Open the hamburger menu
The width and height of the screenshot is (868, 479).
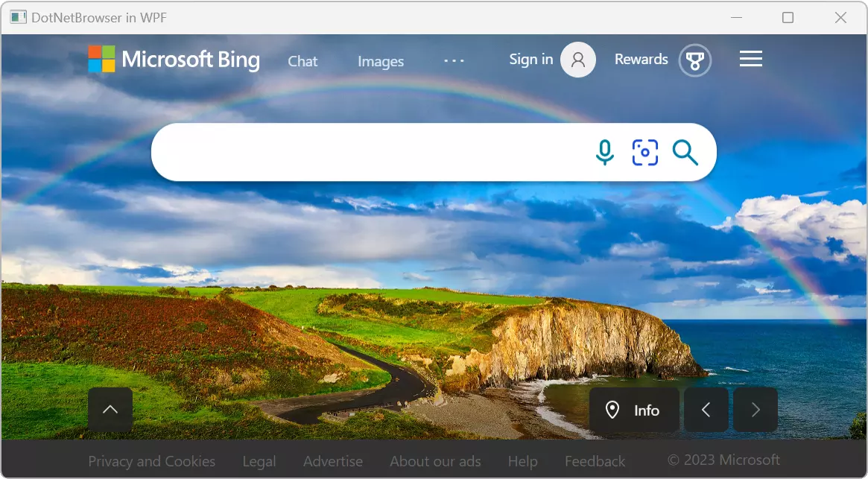pos(750,59)
